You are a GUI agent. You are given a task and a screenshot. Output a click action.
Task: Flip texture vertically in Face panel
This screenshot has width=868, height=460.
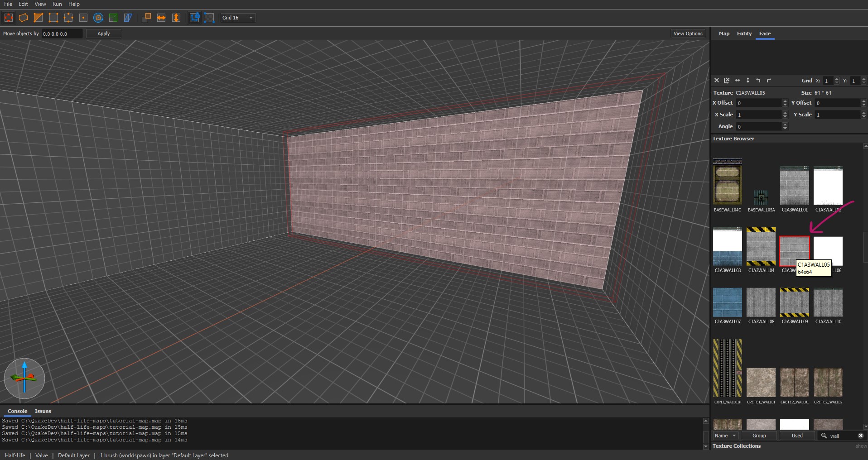(x=748, y=80)
